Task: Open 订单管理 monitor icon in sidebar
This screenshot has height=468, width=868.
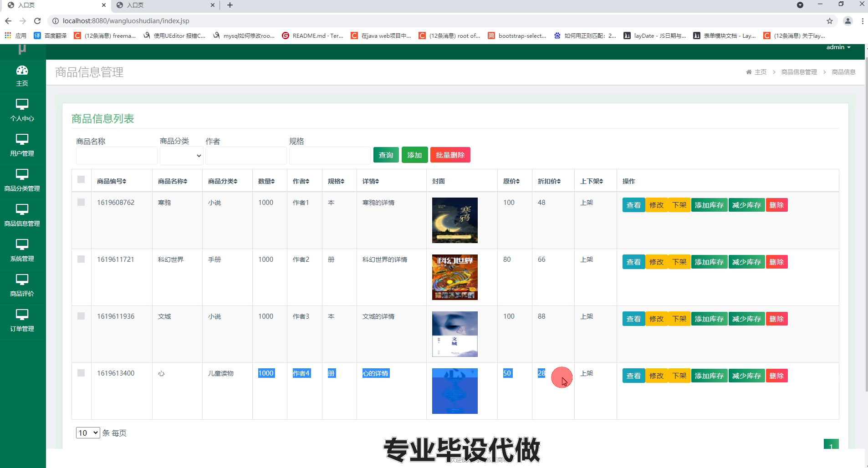Action: coord(22,315)
